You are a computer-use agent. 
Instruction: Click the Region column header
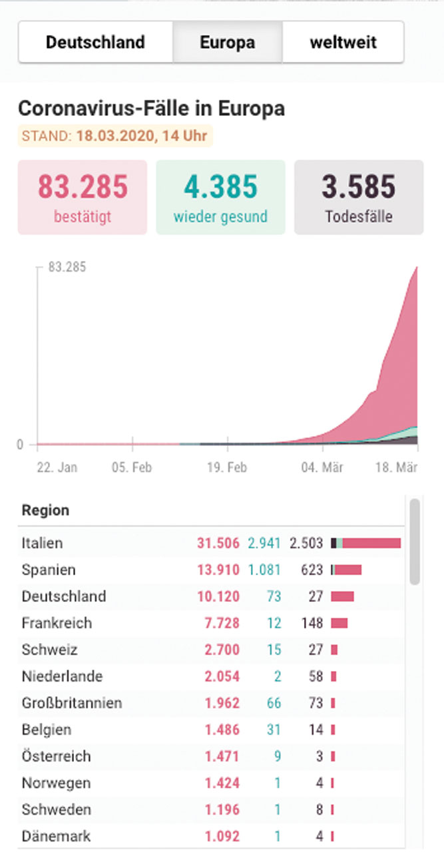point(45,511)
